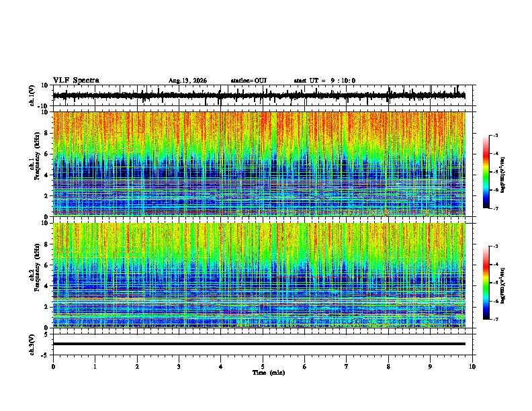Image resolution: width=532 pixels, height=411 pixels.
Task: Click the 'ch.1(V)' waveform axis label
Action: point(32,95)
